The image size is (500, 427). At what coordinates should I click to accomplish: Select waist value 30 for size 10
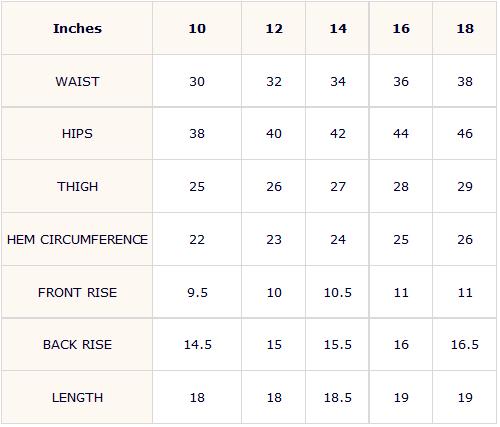pos(197,82)
